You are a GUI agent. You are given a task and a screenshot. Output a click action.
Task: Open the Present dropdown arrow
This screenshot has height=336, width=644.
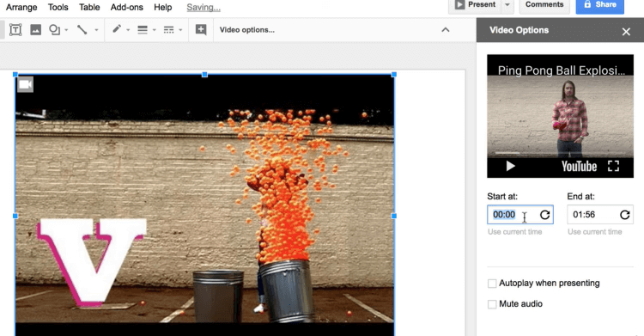coord(507,5)
